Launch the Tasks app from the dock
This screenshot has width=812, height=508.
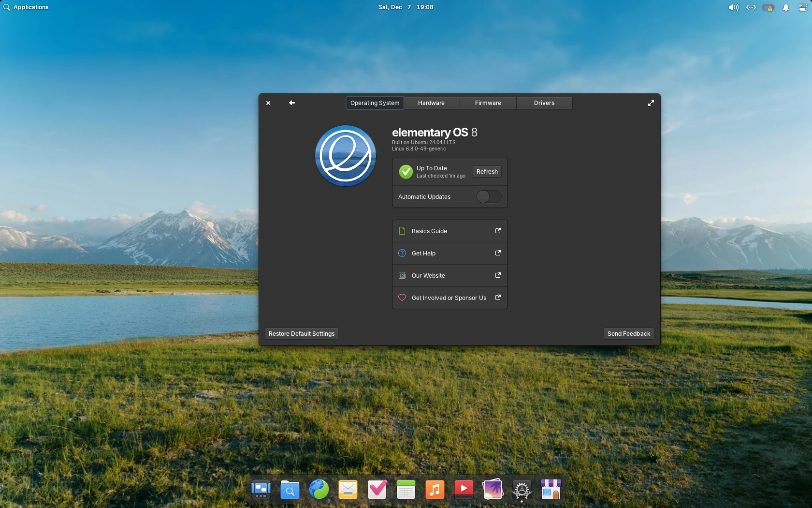point(377,490)
